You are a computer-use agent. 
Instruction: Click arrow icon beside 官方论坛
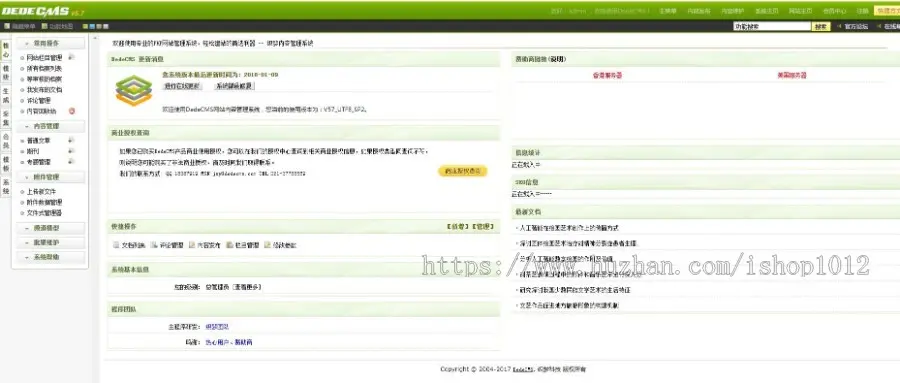click(x=839, y=26)
